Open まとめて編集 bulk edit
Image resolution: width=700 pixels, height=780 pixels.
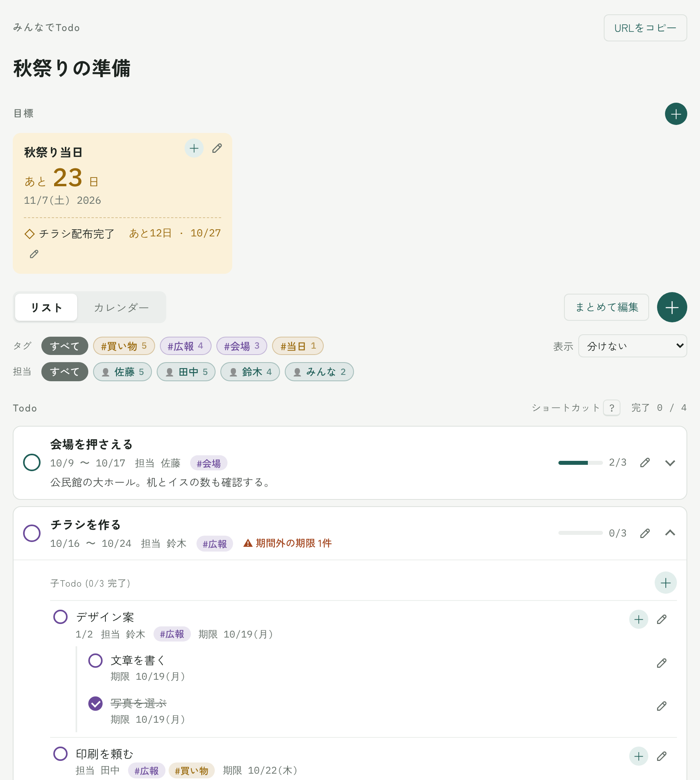pos(607,307)
